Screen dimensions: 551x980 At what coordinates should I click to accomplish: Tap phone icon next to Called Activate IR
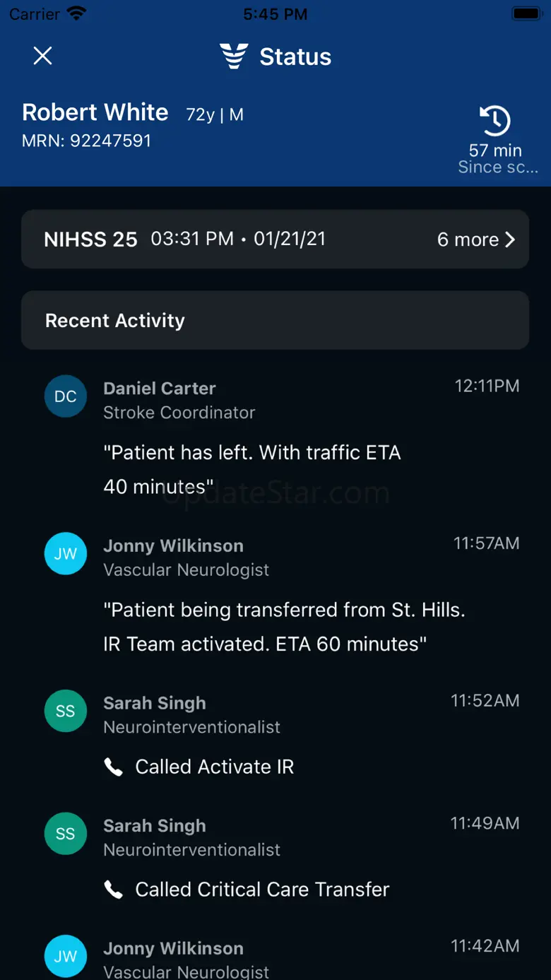[113, 767]
